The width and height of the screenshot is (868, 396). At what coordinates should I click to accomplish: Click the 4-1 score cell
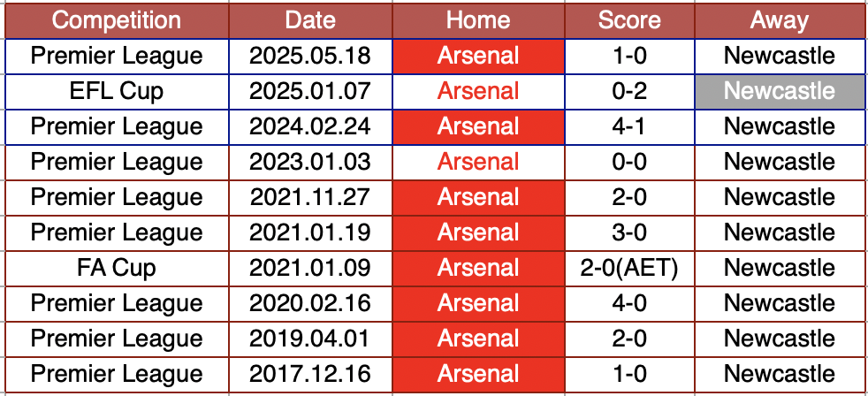pyautogui.click(x=629, y=126)
